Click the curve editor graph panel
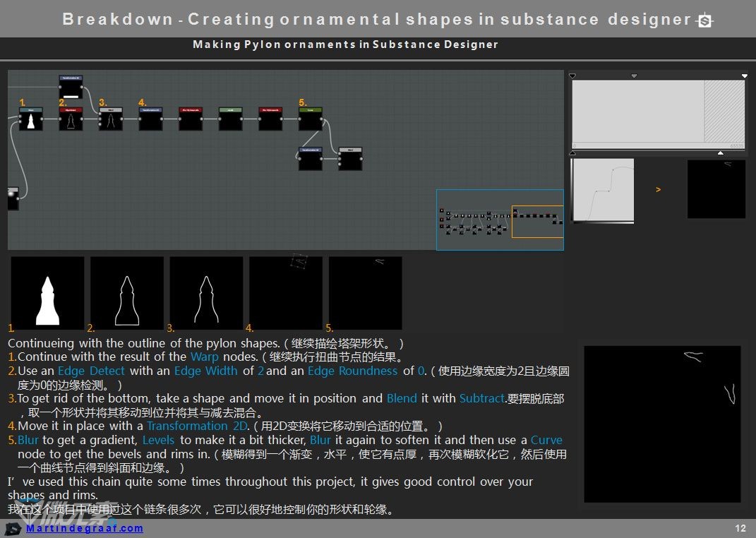 click(x=603, y=191)
